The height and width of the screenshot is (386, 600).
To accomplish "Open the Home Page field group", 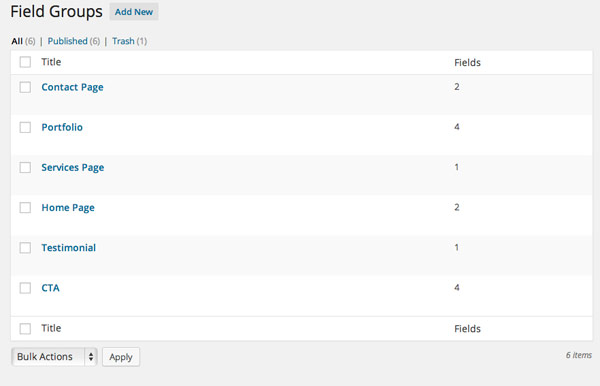I will (x=68, y=208).
